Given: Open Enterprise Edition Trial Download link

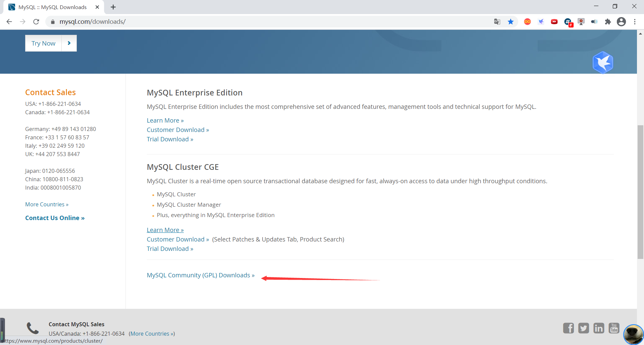Looking at the screenshot, I should pyautogui.click(x=170, y=139).
